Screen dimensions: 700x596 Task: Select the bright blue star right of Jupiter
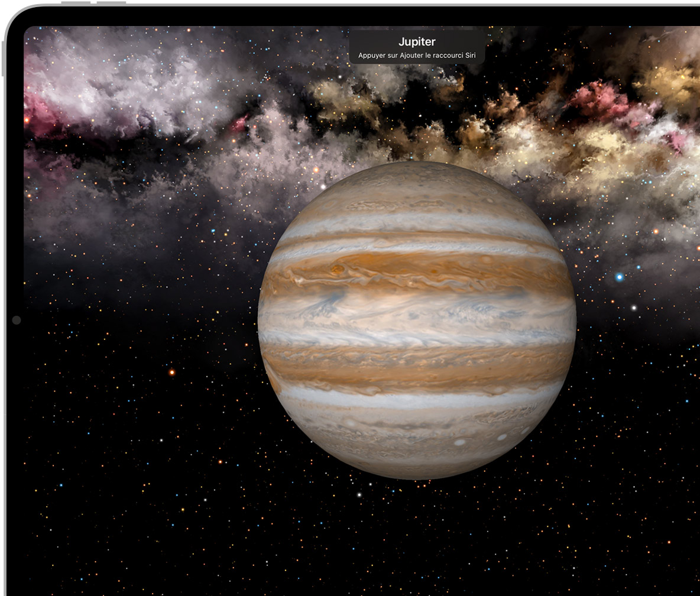(620, 277)
